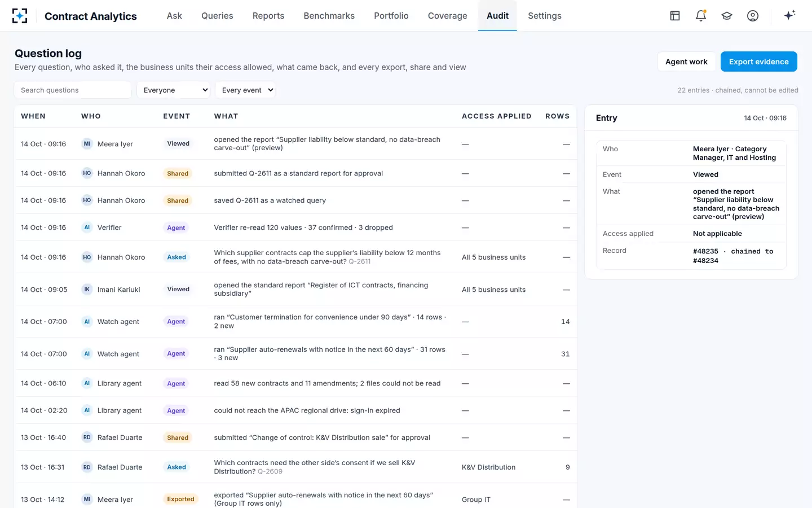This screenshot has width=812, height=508.
Task: Click the HO avatar on the Asked row
Action: click(x=87, y=257)
